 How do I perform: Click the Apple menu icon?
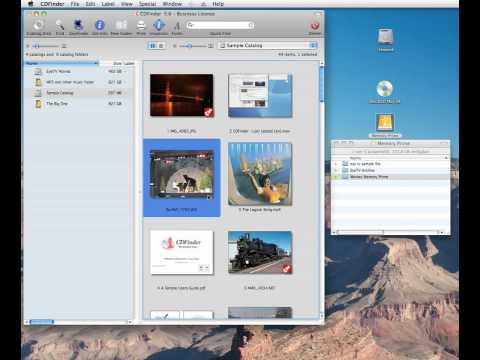click(x=30, y=4)
